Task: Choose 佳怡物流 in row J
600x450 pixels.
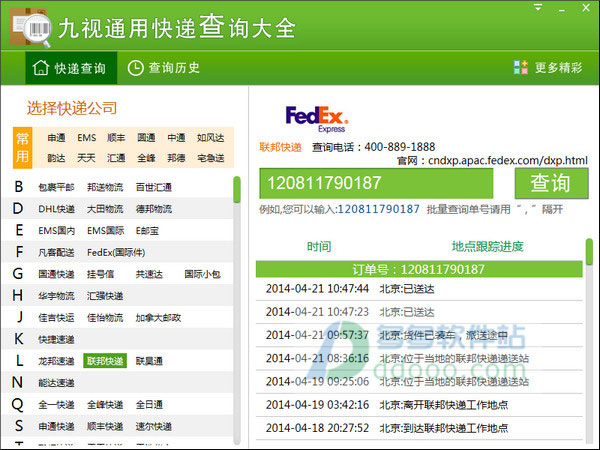Action: click(x=105, y=318)
